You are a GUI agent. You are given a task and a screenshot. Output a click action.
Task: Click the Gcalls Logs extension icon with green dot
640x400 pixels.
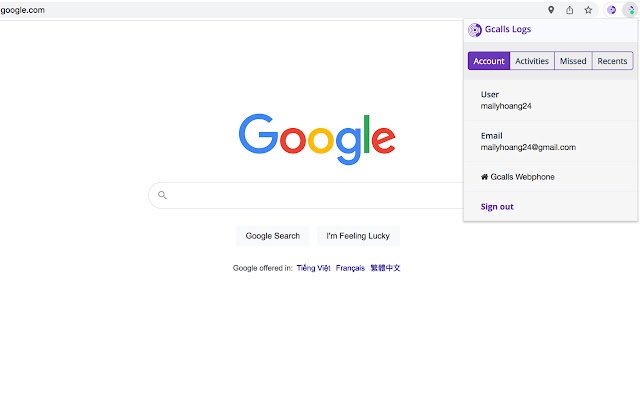[x=630, y=10]
